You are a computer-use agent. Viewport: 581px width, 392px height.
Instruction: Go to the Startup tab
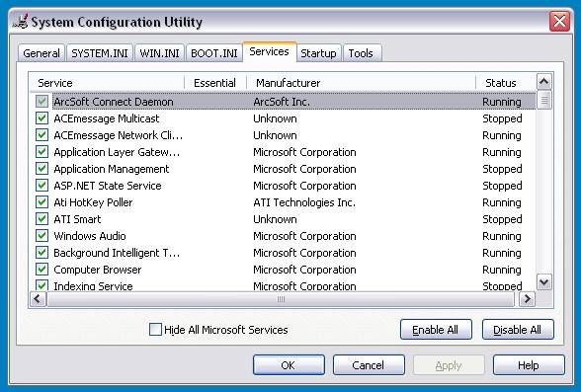318,53
